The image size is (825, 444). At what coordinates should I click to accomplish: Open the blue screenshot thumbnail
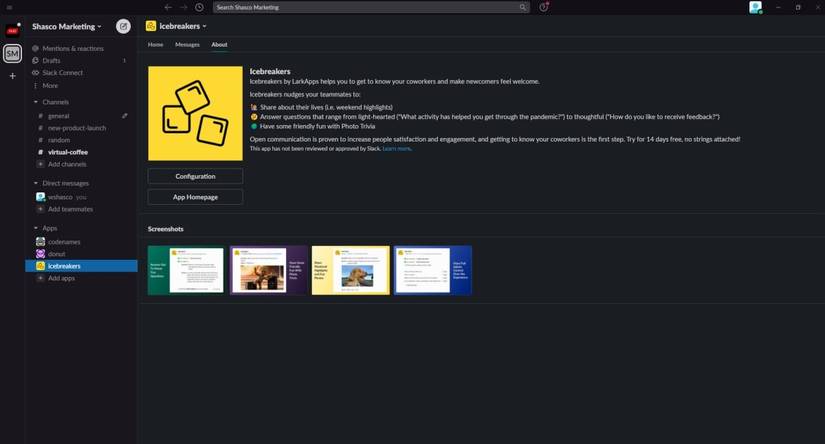[433, 270]
